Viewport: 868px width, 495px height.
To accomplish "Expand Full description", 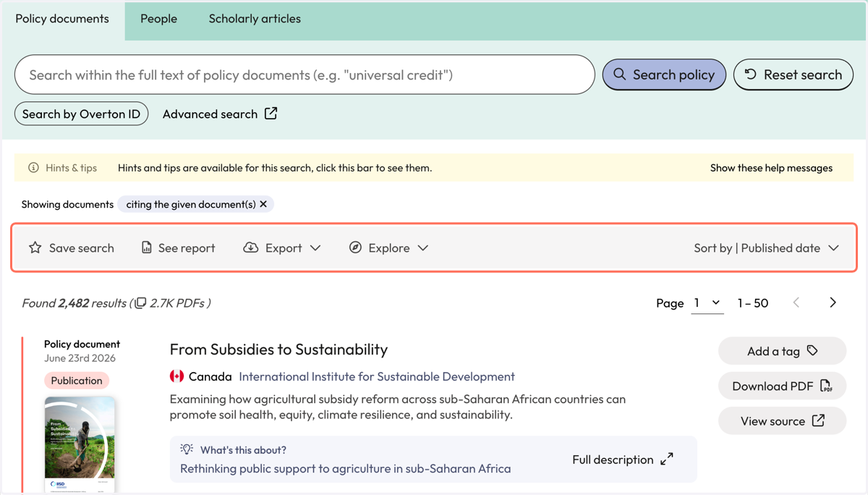I will pos(622,460).
